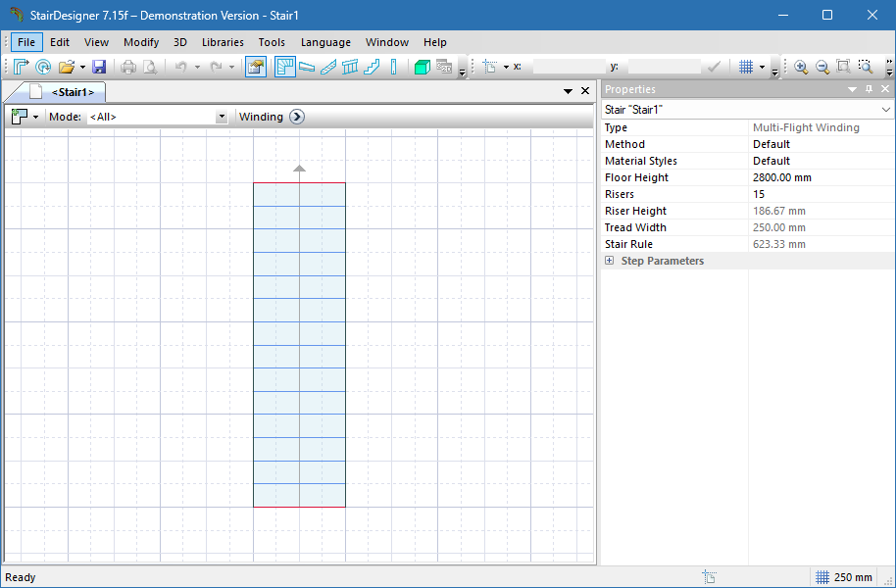Screen dimensions: 896x588
Task: Save the stair with the floppy disk icon
Action: coord(99,67)
